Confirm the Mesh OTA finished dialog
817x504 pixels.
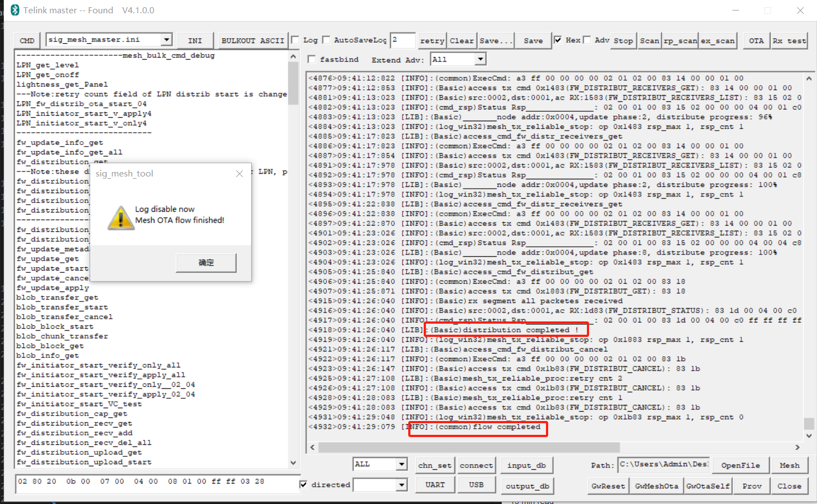[206, 263]
